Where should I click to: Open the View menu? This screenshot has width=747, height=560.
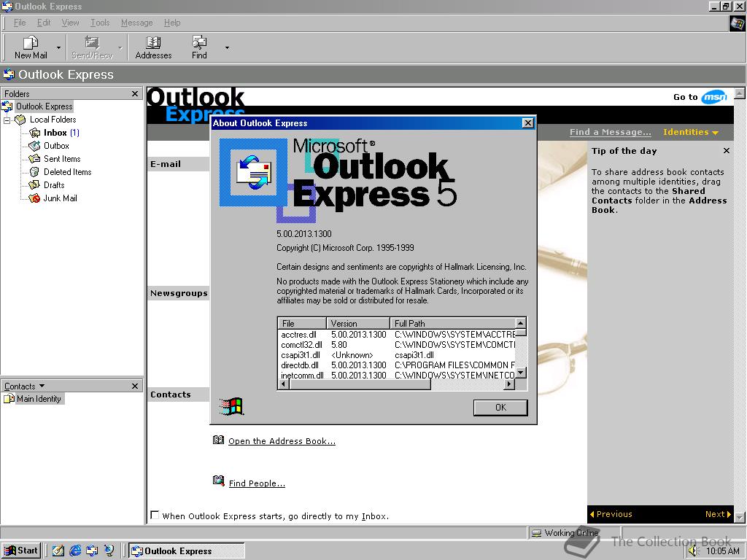tap(70, 23)
